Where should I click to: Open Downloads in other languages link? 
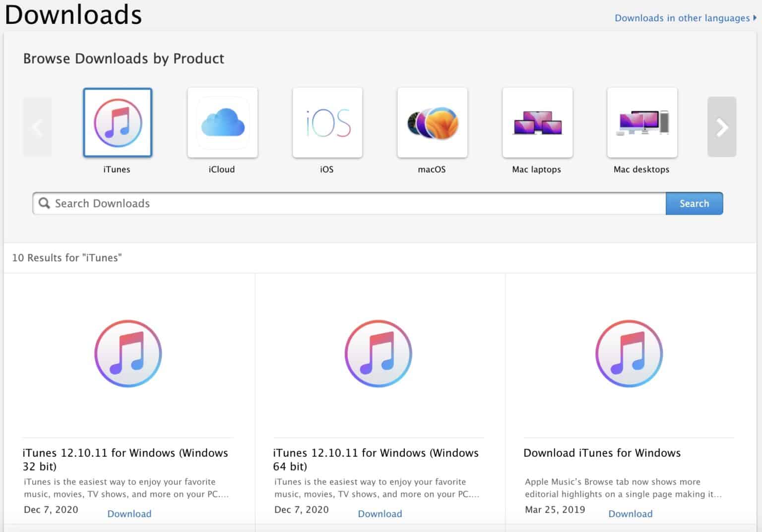[x=683, y=18]
